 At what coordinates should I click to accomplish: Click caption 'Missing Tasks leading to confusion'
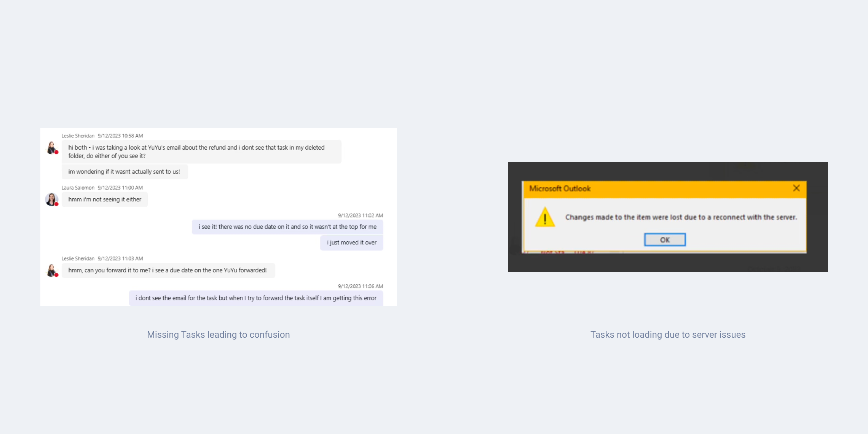click(219, 335)
